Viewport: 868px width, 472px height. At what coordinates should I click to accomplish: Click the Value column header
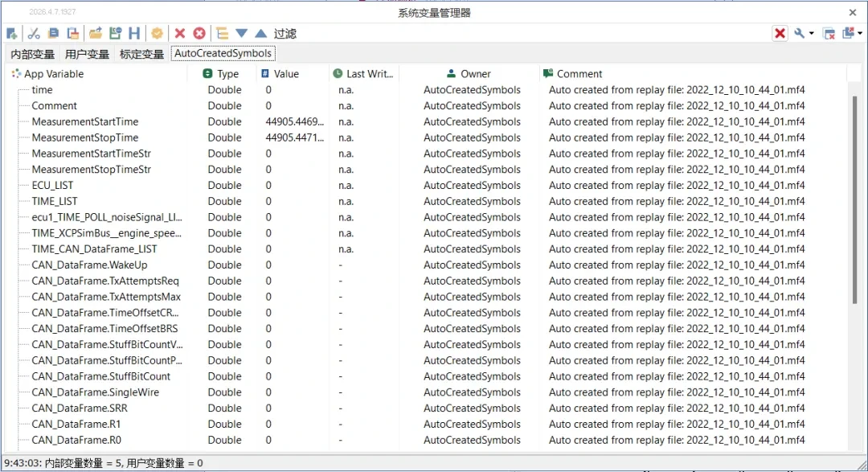(x=286, y=74)
